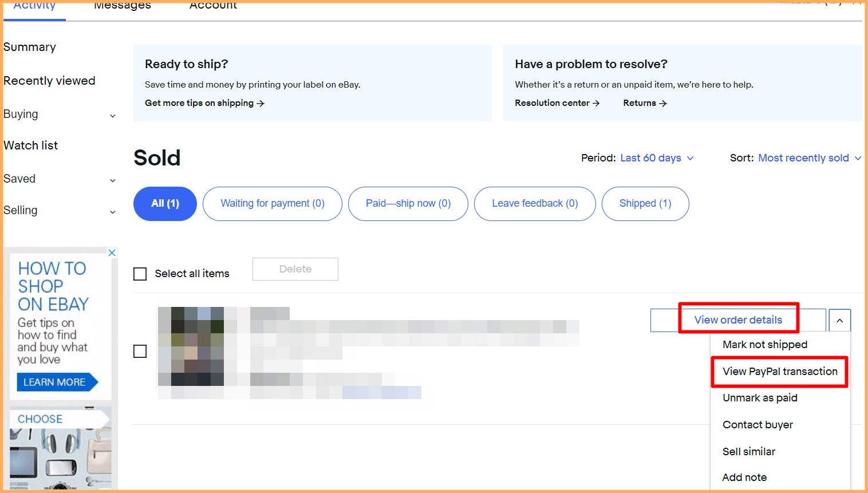Choose Mark not shipped from the menu

click(x=765, y=344)
